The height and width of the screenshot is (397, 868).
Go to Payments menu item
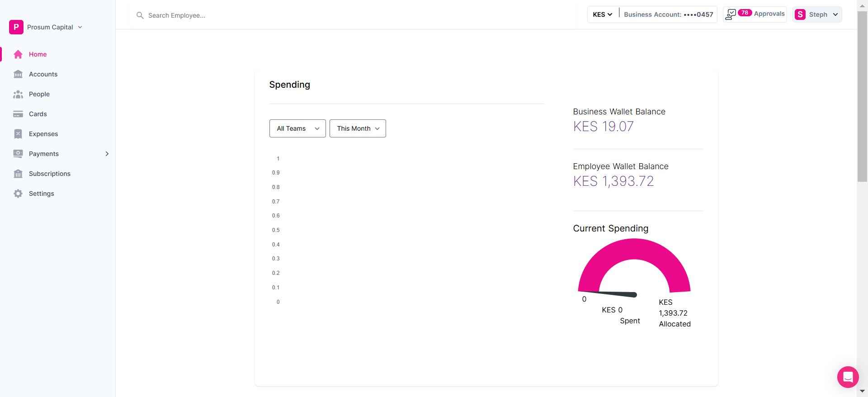[44, 154]
